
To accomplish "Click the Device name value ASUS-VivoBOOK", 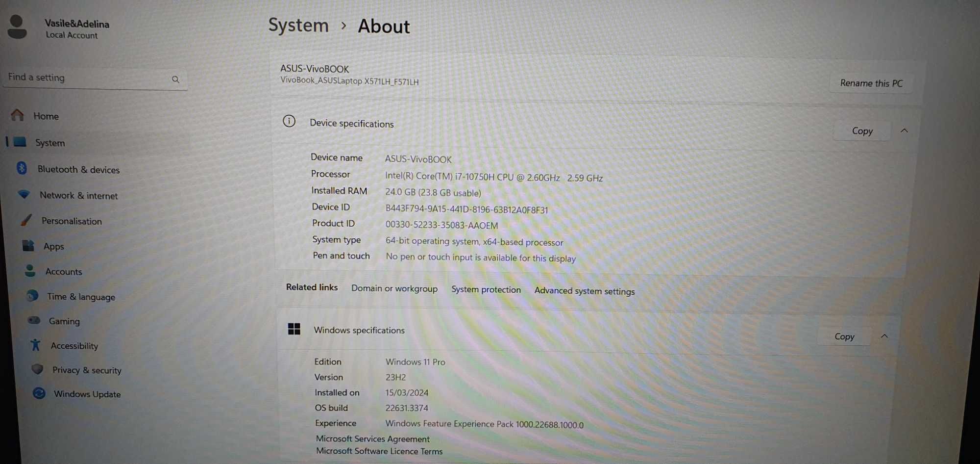I will coord(418,159).
